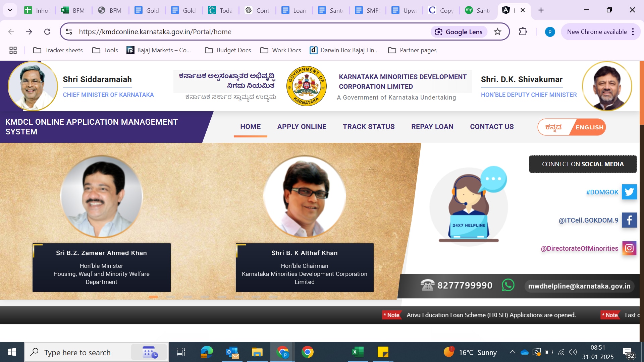Open the Chrome Extensions puzzle icon
This screenshot has height=362, width=644.
pos(523,32)
